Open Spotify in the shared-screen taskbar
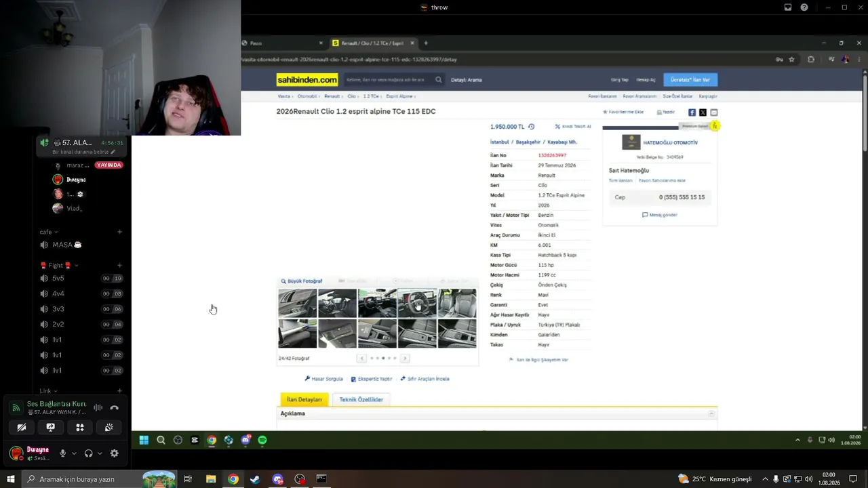Viewport: 868px width, 488px height. click(262, 440)
